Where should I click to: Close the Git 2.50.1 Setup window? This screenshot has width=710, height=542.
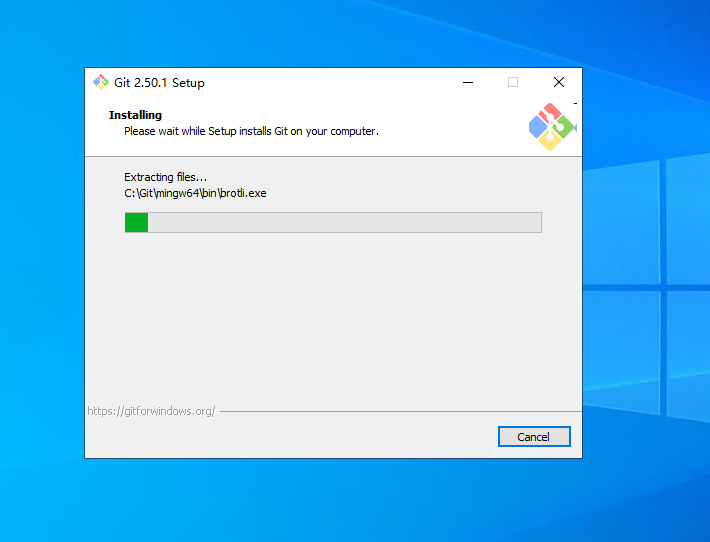click(559, 82)
